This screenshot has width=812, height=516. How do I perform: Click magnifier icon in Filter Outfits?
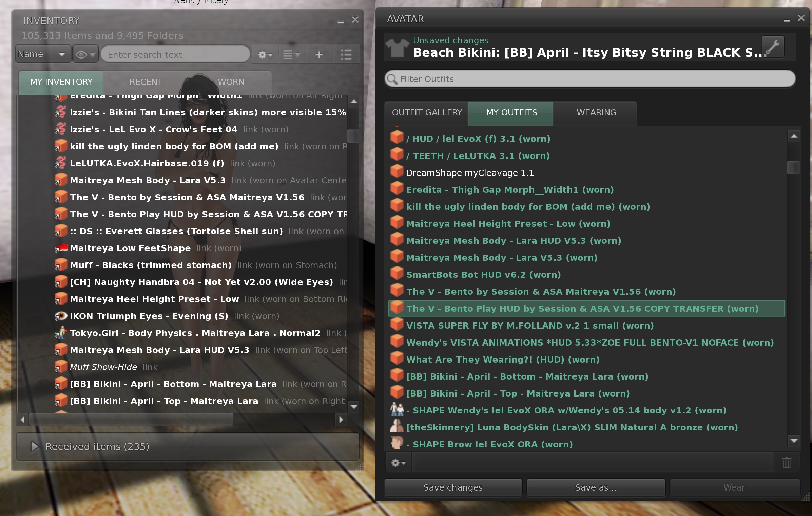[x=392, y=79]
